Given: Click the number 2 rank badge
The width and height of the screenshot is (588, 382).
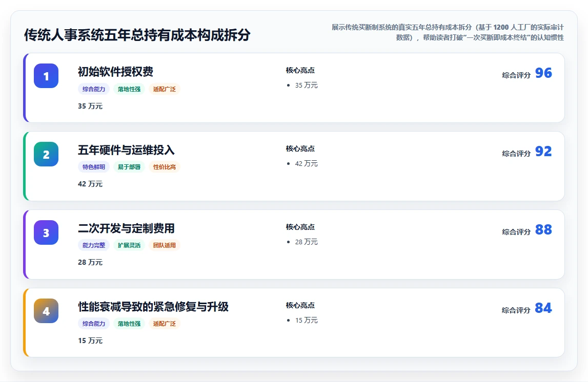Looking at the screenshot, I should pyautogui.click(x=46, y=154).
